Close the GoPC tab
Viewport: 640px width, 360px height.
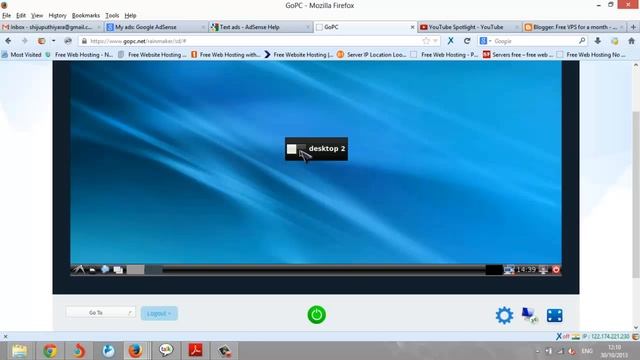coord(412,27)
